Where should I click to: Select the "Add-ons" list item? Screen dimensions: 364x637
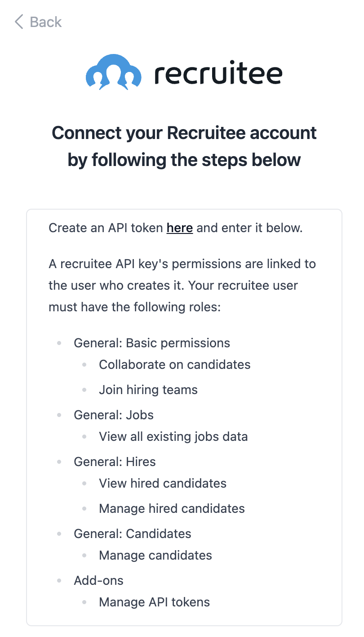98,581
